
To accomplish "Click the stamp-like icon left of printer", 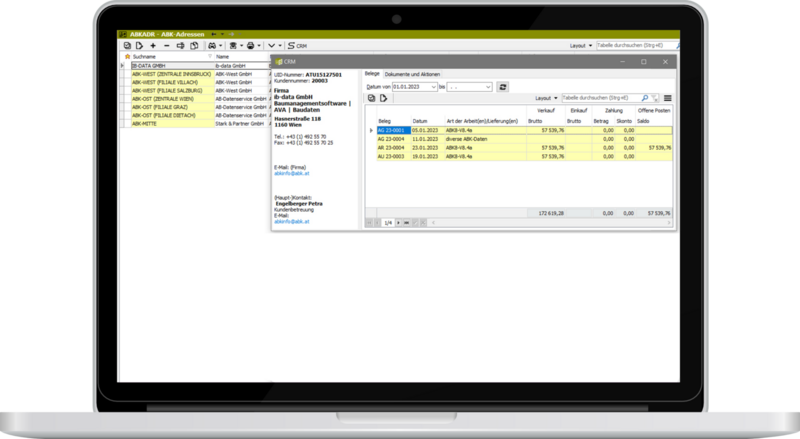I will pyautogui.click(x=233, y=46).
